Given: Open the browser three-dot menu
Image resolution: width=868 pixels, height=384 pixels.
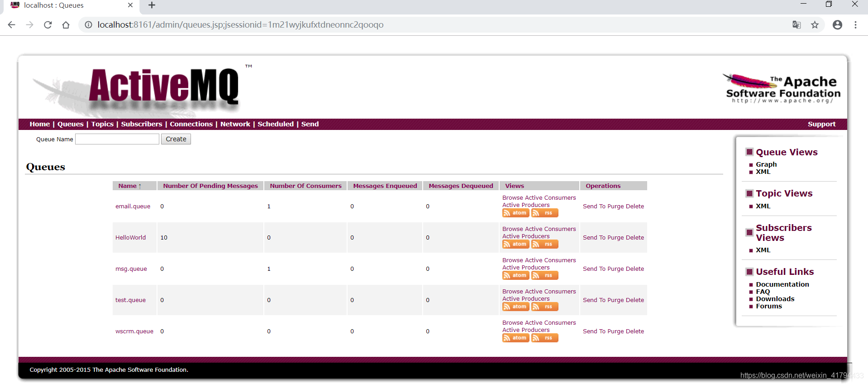Looking at the screenshot, I should (855, 25).
